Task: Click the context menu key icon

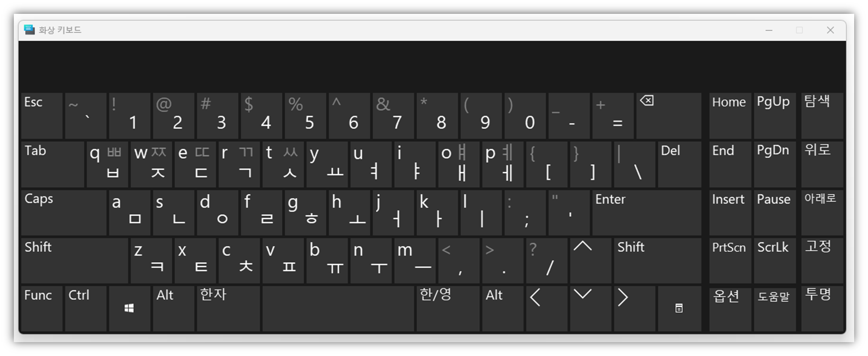Action: click(679, 308)
